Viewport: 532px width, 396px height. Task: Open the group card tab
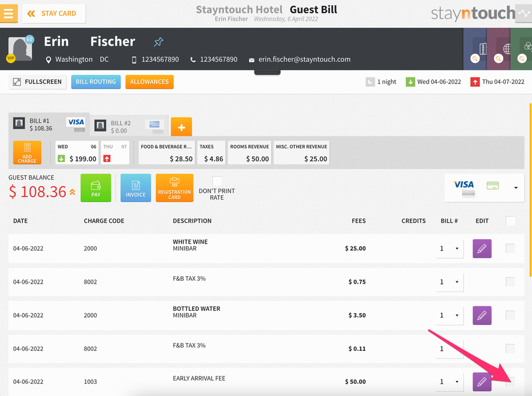pyautogui.click(x=522, y=49)
